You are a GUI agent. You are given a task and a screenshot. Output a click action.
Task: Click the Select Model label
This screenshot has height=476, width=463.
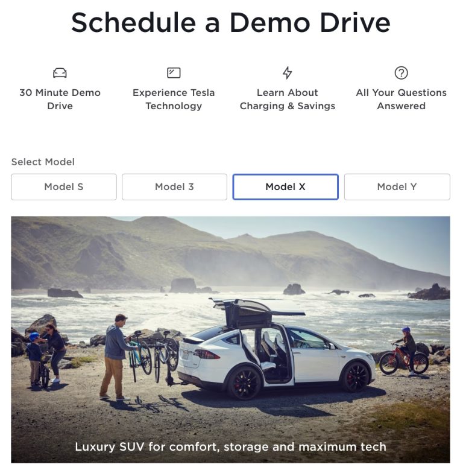[43, 162]
